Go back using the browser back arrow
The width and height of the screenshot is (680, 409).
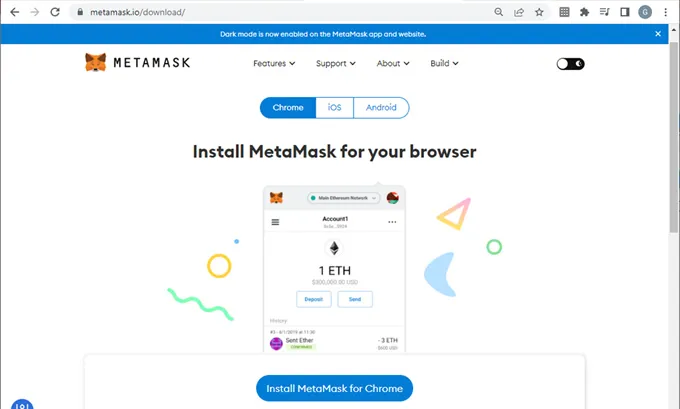tap(15, 12)
